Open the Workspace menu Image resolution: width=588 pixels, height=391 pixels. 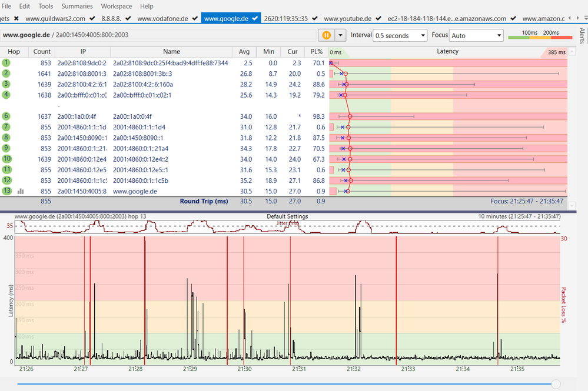pos(117,6)
